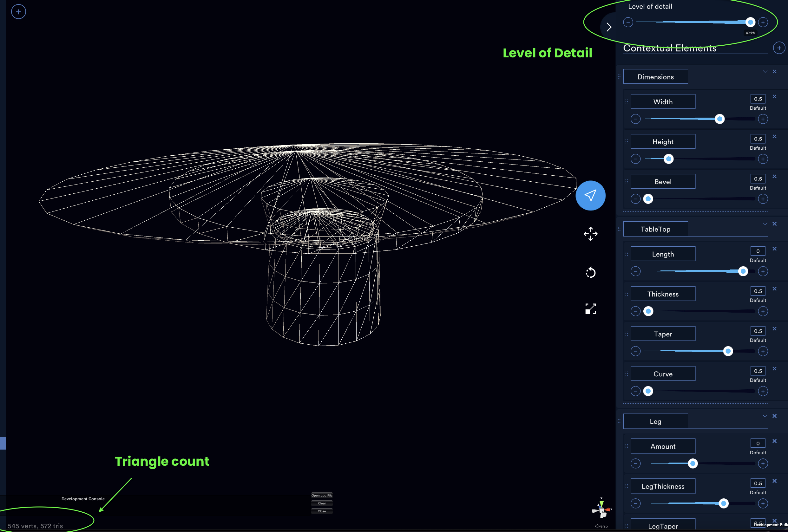Viewport: 788px width, 532px height.
Task: Remove the Bevel parameter with its X
Action: click(x=775, y=176)
